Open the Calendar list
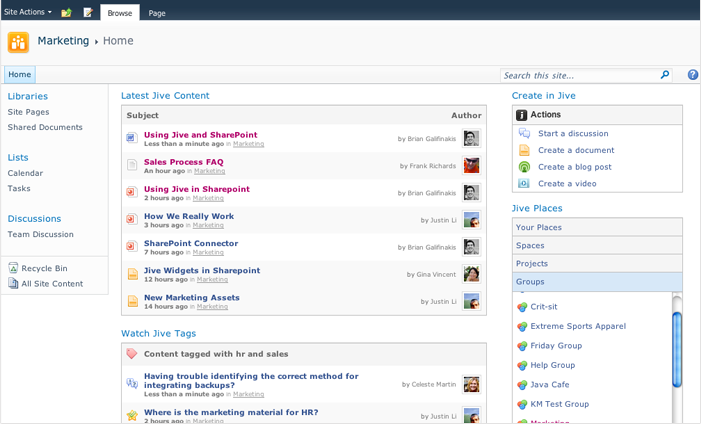 point(25,173)
